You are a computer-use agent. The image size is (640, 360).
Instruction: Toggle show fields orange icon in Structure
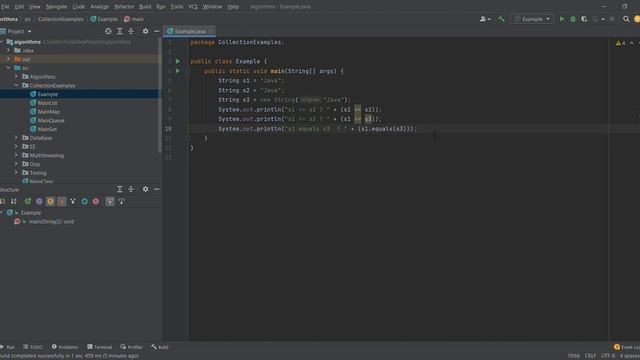[x=50, y=201]
